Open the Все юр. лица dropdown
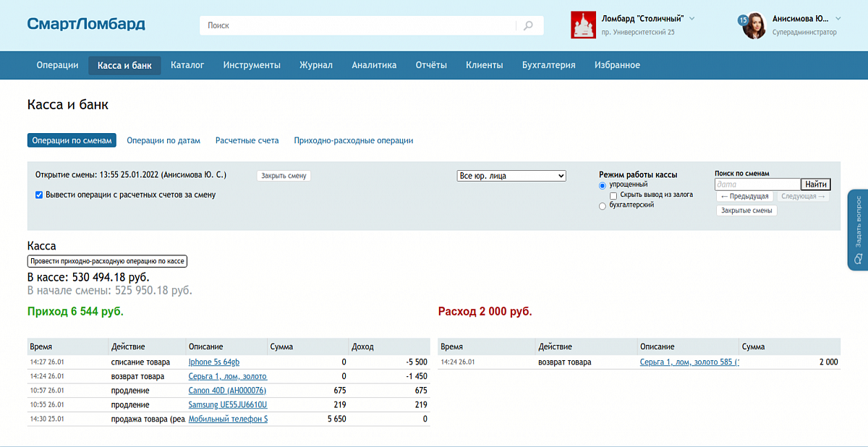This screenshot has height=447, width=868. coord(511,176)
